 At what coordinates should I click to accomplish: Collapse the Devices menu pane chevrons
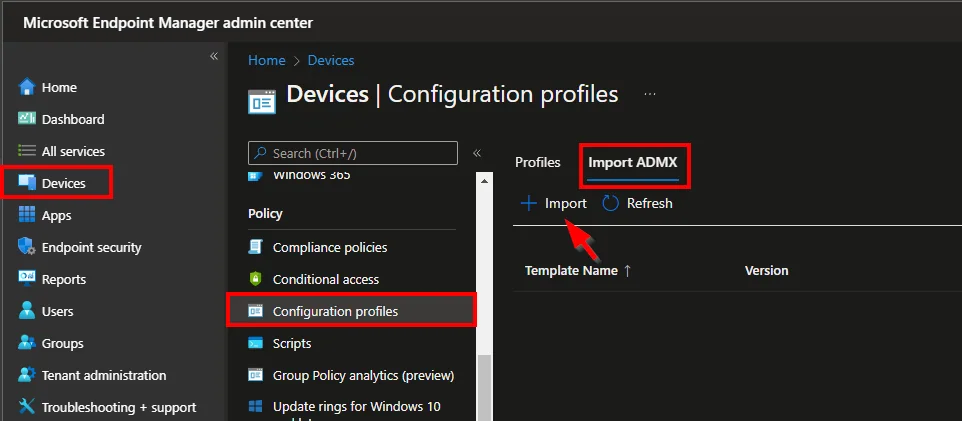coord(477,153)
